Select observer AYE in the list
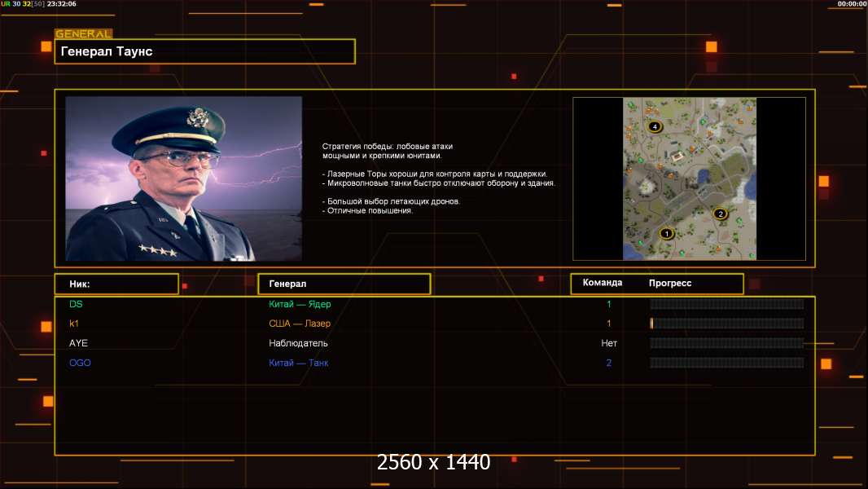This screenshot has width=868, height=489. point(79,343)
